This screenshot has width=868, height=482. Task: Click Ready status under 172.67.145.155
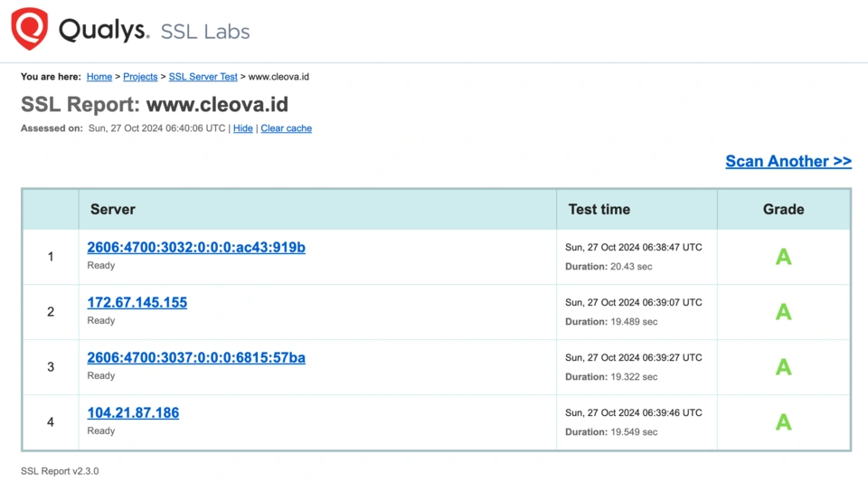[100, 320]
